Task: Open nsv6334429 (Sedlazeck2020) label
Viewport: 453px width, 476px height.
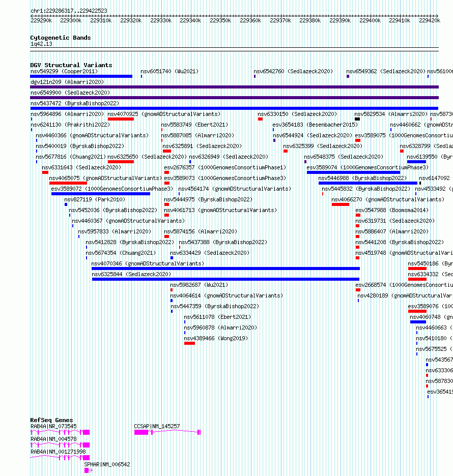Action: click(x=210, y=253)
